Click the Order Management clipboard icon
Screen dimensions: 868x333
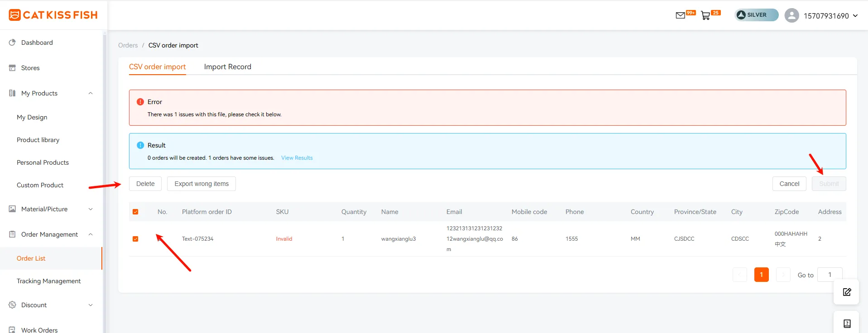click(x=12, y=234)
